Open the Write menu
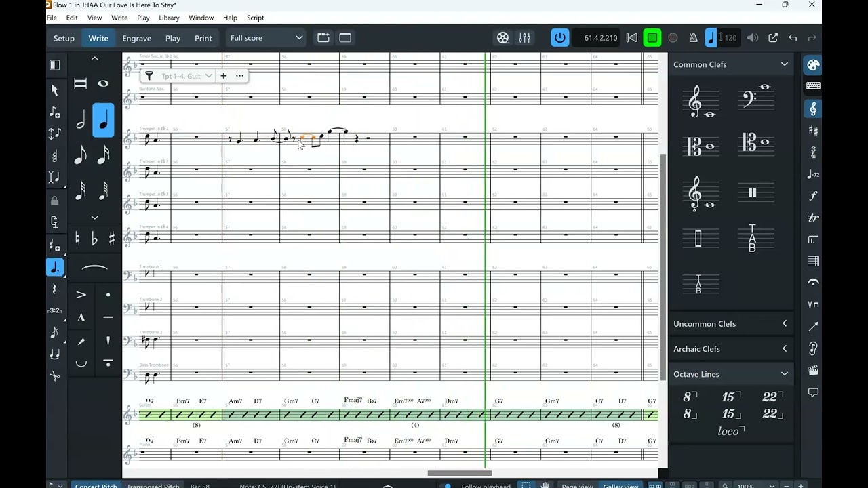Viewport: 868px width, 488px height. pos(119,18)
